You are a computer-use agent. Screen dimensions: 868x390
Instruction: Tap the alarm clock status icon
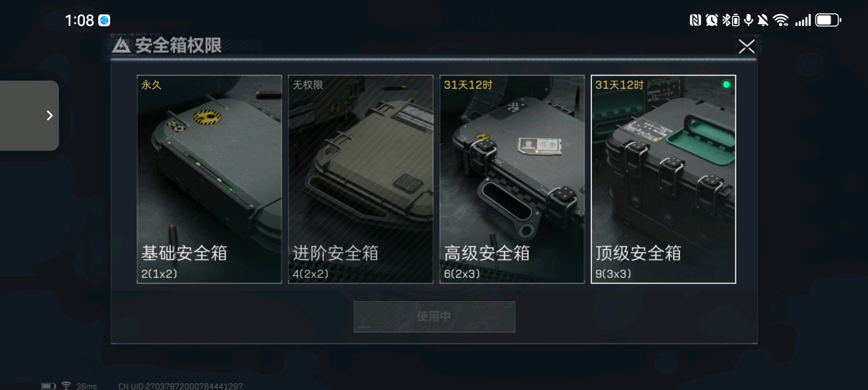pos(712,20)
